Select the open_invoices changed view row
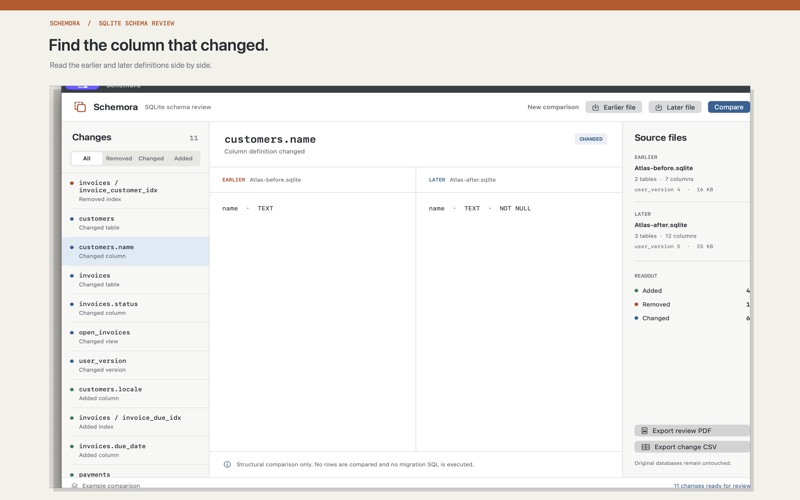Screen dimensions: 800x500 tap(136, 337)
